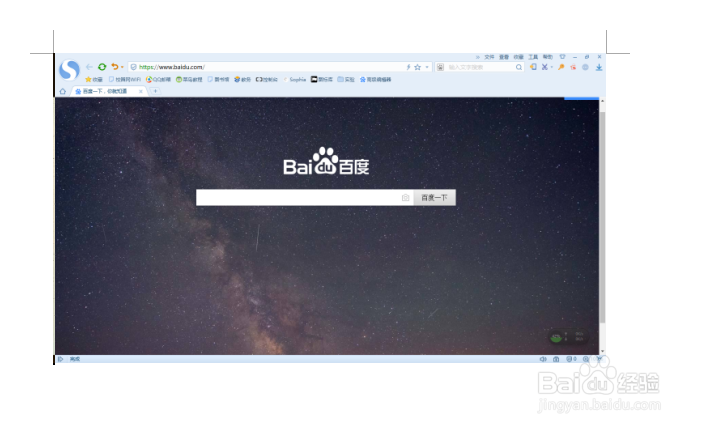
Task: Open the 帮助 menu
Action: pyautogui.click(x=548, y=57)
